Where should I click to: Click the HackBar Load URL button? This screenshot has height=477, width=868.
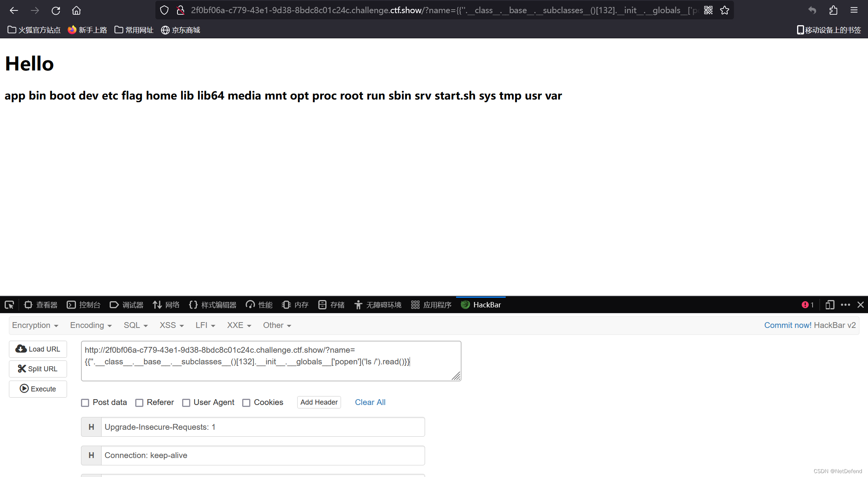38,349
